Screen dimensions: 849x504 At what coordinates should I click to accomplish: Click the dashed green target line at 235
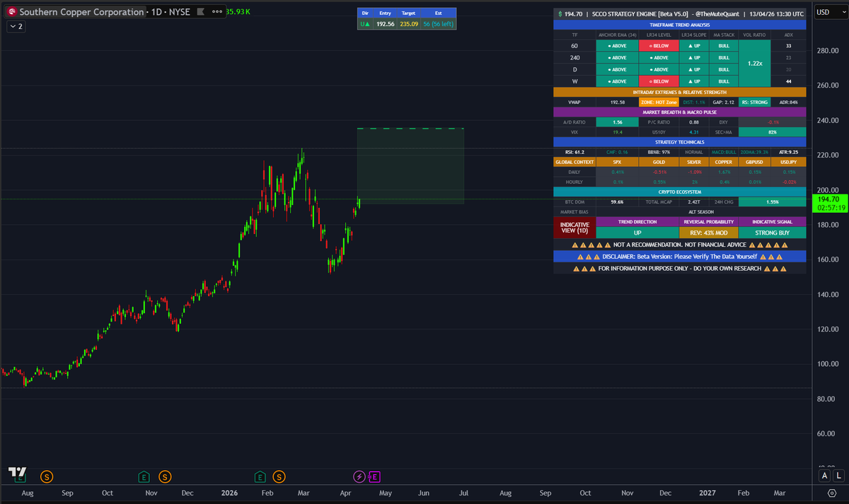click(x=410, y=129)
